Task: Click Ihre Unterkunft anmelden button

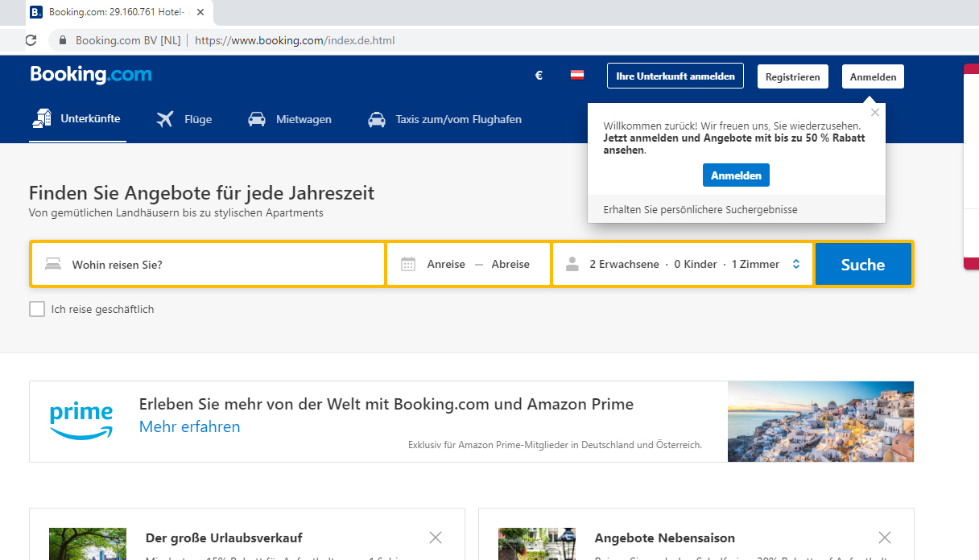Action: click(x=675, y=76)
